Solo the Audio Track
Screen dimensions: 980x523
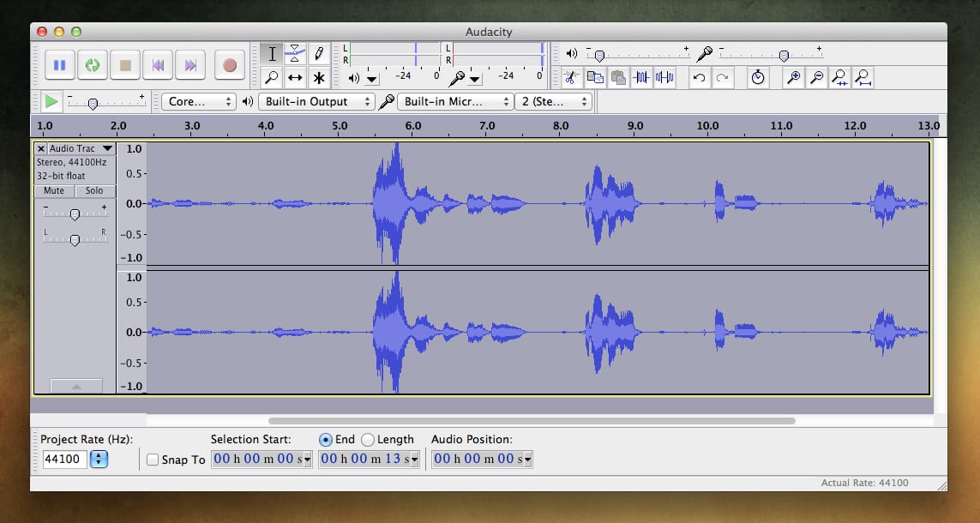94,190
